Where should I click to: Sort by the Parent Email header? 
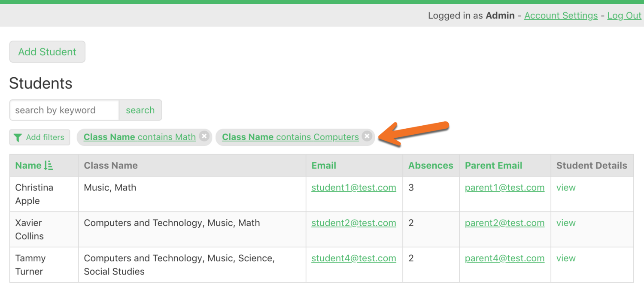click(493, 166)
